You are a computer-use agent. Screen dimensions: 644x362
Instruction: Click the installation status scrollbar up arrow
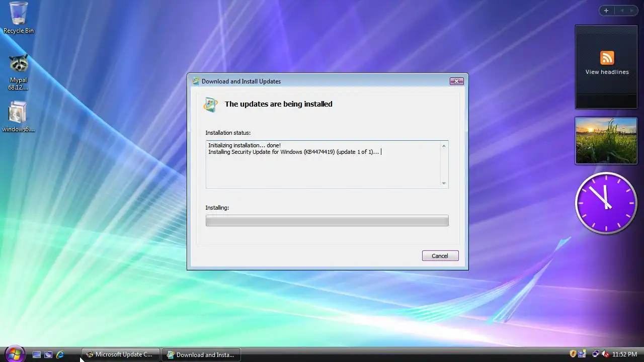pos(444,146)
